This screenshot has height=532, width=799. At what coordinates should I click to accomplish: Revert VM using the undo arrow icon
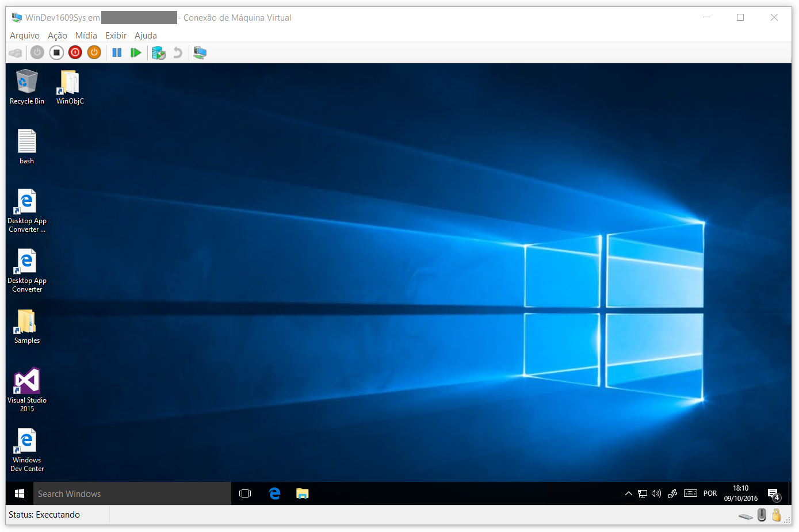(x=178, y=53)
